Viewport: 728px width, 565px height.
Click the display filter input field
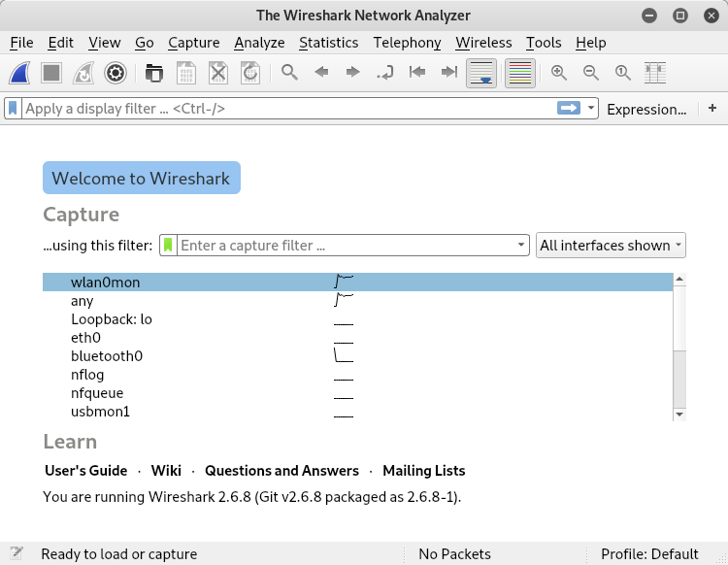point(288,108)
